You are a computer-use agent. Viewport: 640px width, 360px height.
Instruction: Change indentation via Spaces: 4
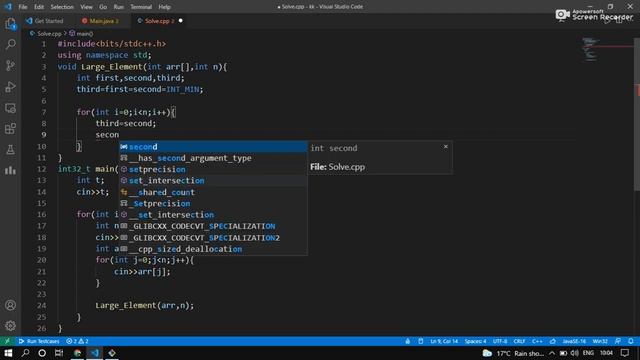click(476, 341)
